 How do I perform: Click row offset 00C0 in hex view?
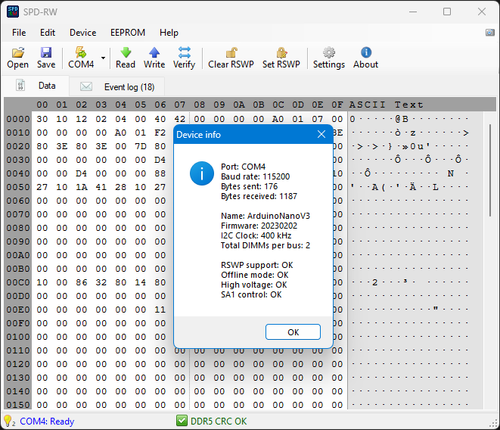18,282
